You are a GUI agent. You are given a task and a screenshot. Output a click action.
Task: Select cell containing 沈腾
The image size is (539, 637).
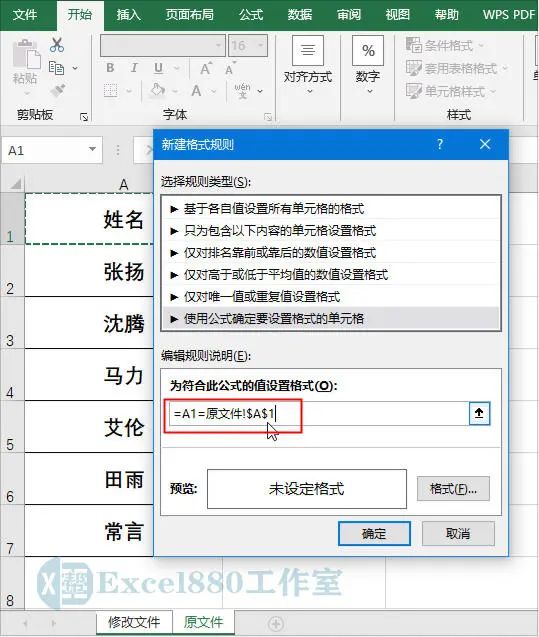tap(89, 323)
